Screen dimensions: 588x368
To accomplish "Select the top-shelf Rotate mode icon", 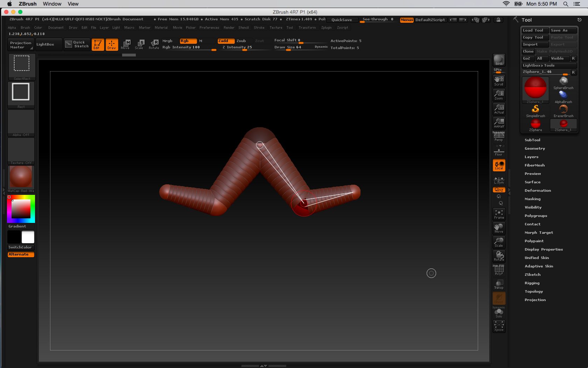I will (154, 45).
